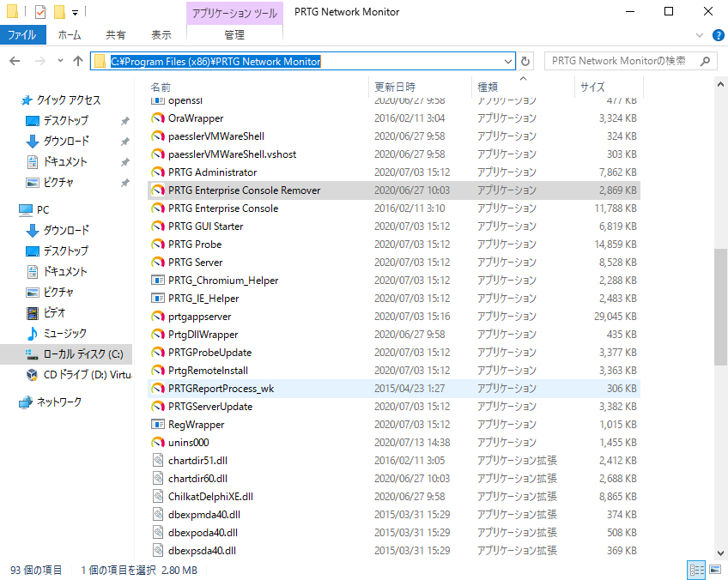Expand the ribbon with the chevron
The image size is (728, 580).
(x=700, y=35)
